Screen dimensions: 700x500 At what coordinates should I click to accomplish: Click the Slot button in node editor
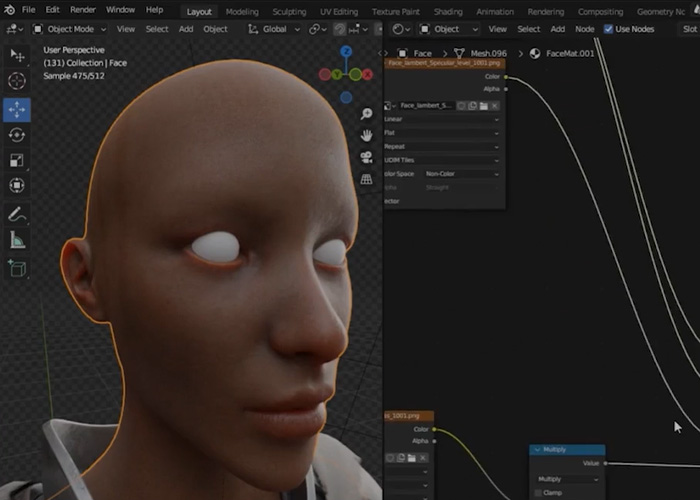(x=688, y=29)
